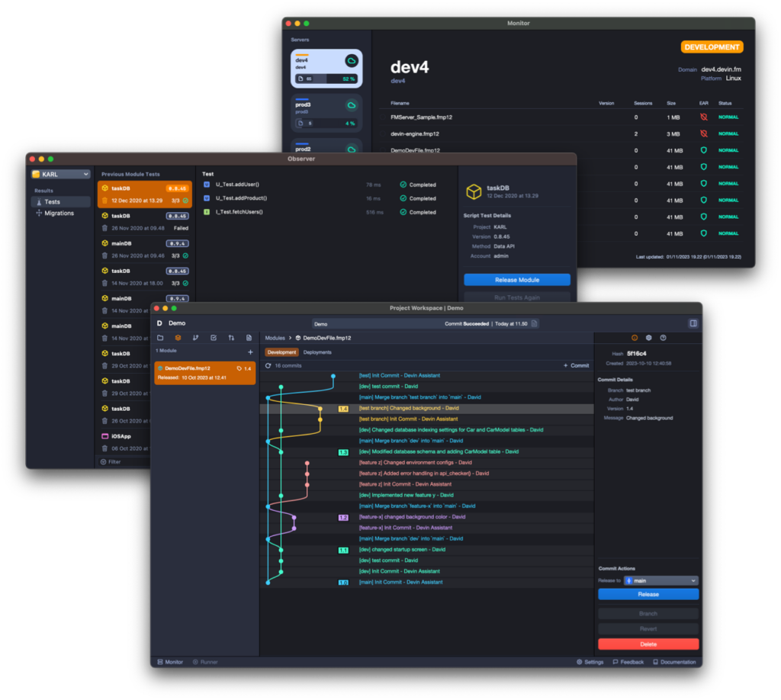The width and height of the screenshot is (781, 700).
Task: Refresh the 16 commits list
Action: click(x=268, y=366)
